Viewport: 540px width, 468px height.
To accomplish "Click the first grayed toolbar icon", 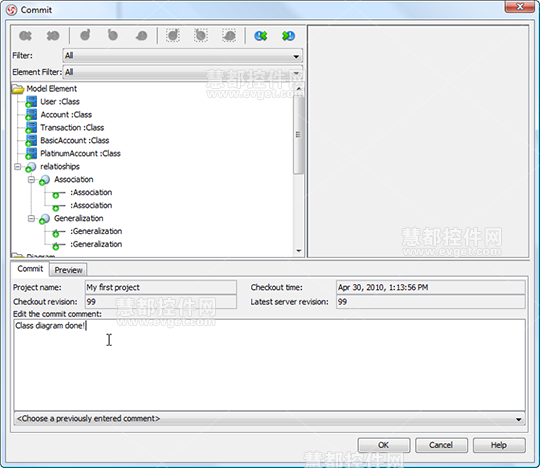I will tap(25, 35).
